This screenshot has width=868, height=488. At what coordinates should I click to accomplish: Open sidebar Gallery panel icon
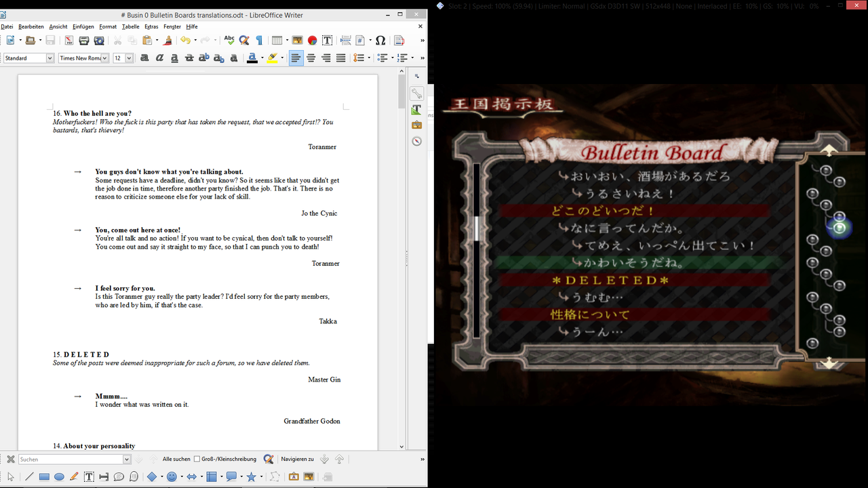pos(416,125)
